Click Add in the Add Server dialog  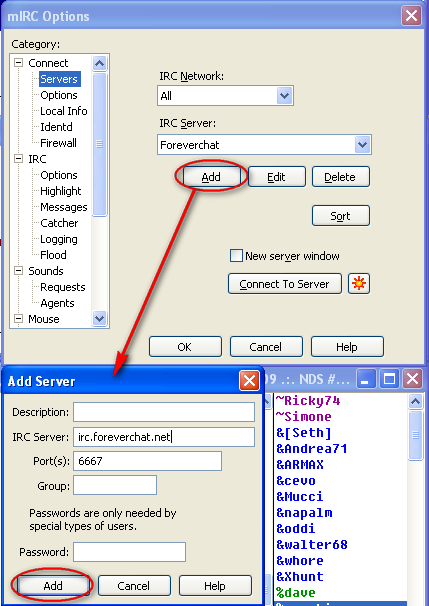coord(53,586)
